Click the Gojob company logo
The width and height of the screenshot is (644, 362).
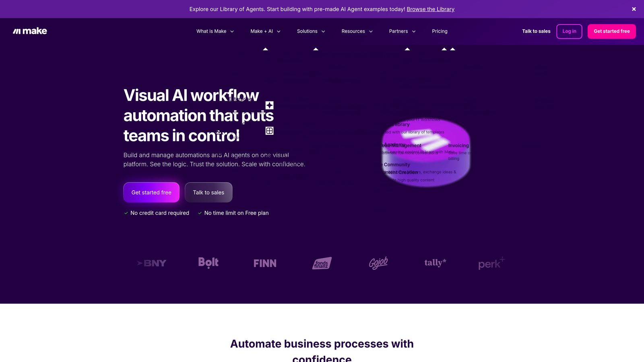378,263
